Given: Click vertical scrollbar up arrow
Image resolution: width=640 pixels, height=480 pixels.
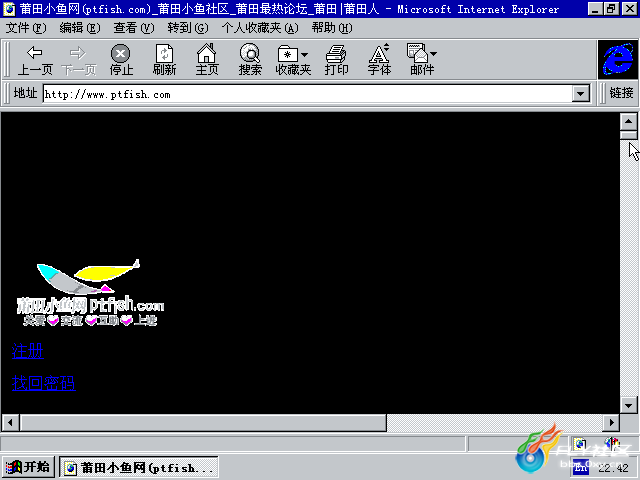Looking at the screenshot, I should point(629,121).
